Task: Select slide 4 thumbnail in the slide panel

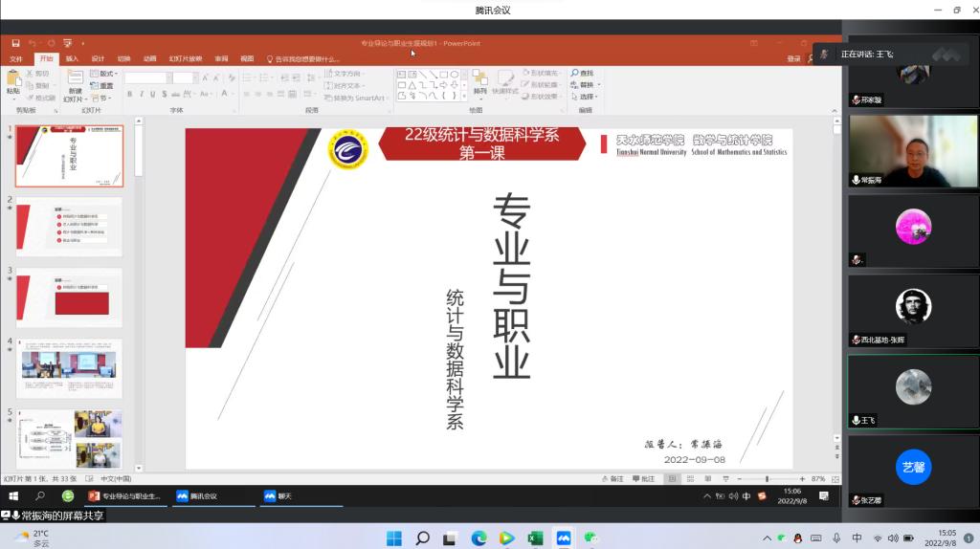Action: [x=69, y=367]
